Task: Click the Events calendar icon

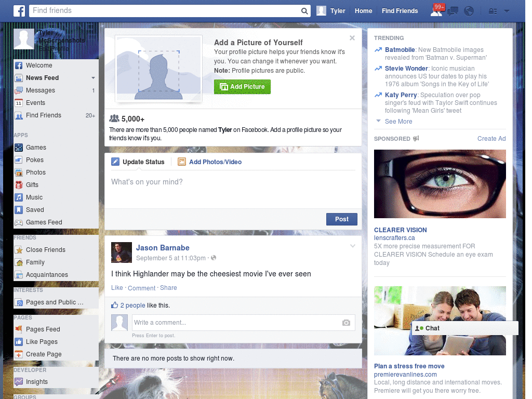Action: [x=19, y=103]
